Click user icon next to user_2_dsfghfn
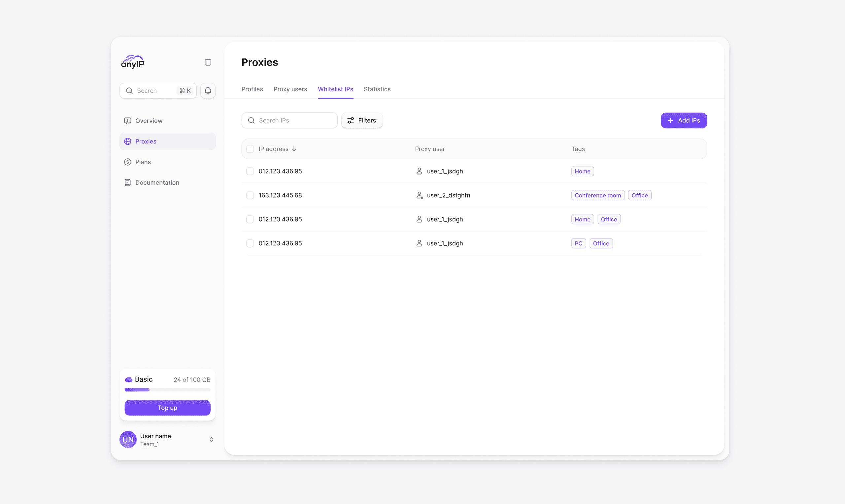Screen dimensions: 845x504 point(419,195)
